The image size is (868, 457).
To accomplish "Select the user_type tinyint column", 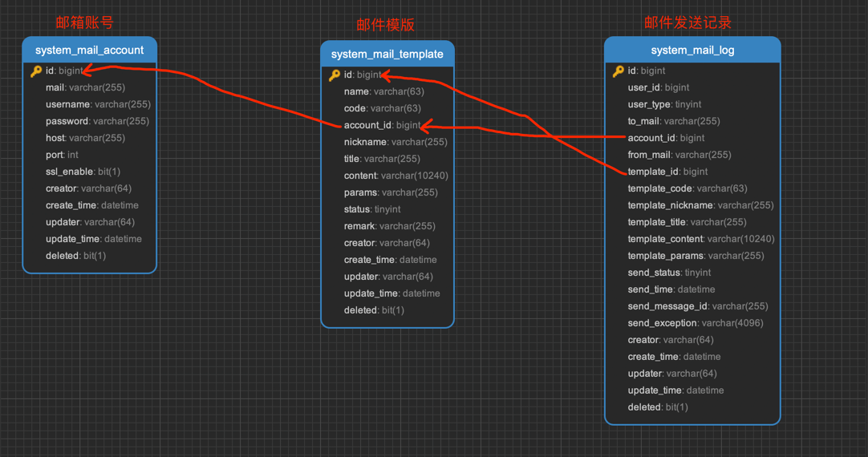I will point(664,104).
